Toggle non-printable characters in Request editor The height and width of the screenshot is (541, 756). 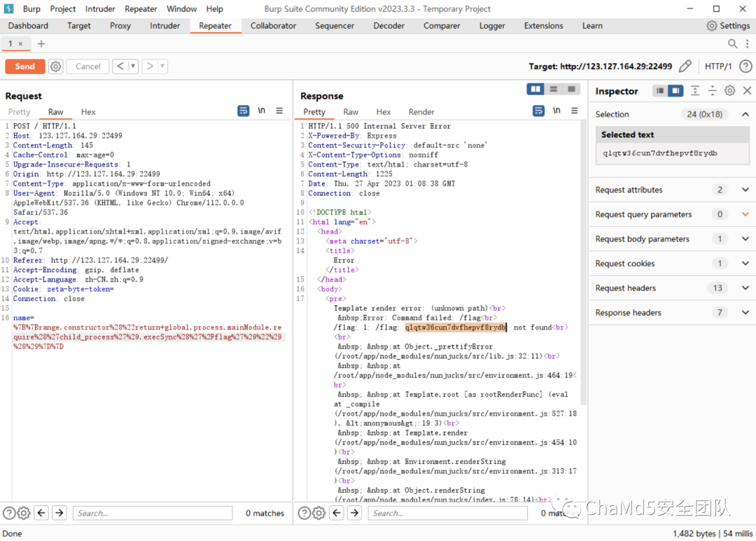(261, 111)
